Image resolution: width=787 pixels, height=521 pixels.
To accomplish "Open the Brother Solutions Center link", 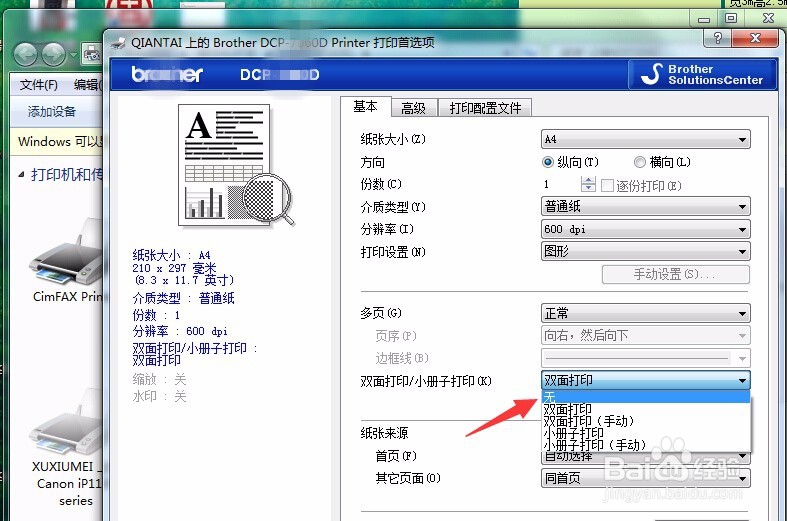I will click(x=702, y=74).
